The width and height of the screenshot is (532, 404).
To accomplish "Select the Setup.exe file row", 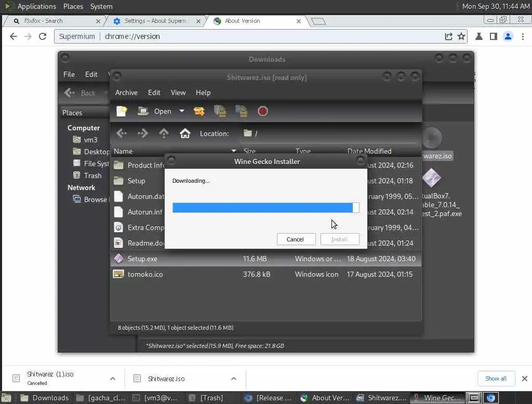I will click(265, 259).
